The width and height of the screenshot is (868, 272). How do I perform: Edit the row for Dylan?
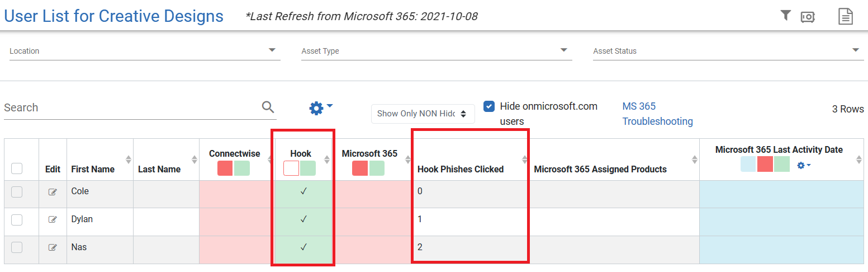[53, 219]
